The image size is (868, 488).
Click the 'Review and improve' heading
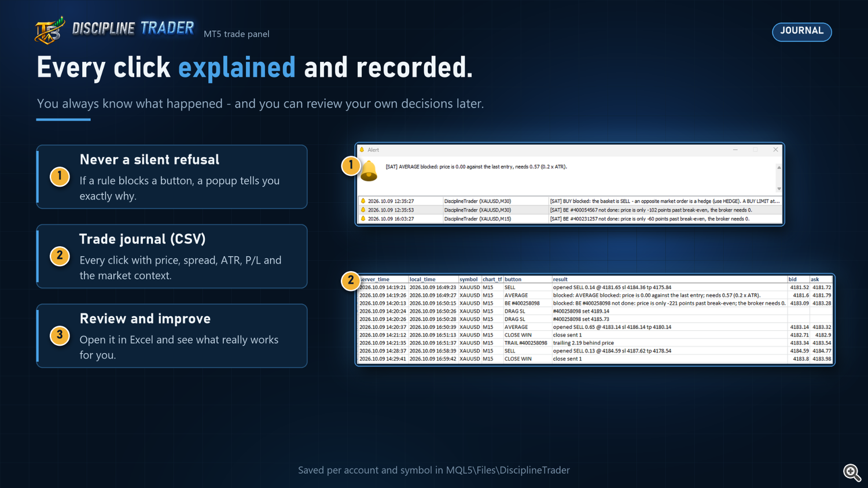(145, 319)
